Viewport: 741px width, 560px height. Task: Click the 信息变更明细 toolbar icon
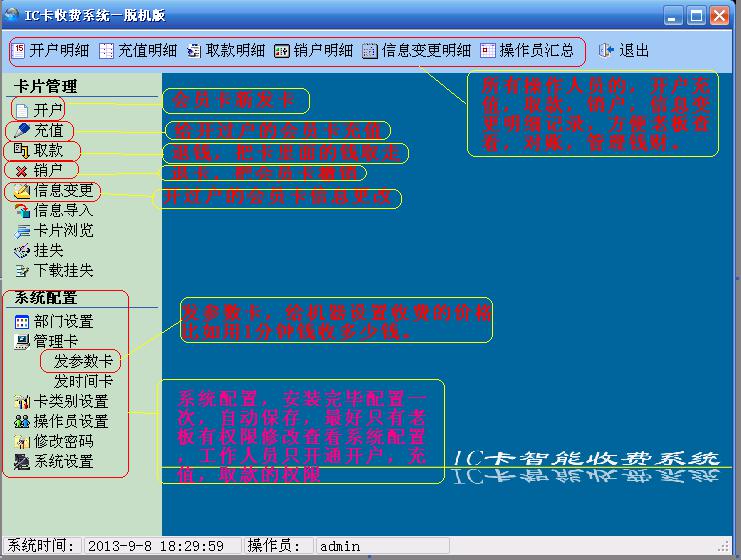click(370, 51)
